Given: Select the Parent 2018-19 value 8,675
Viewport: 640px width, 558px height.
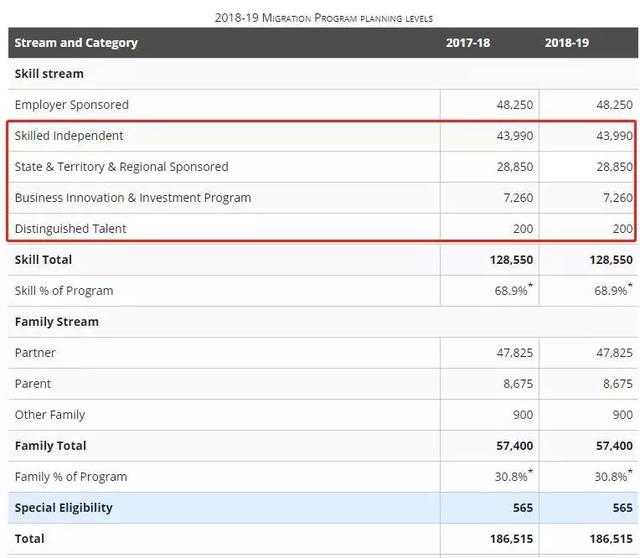Looking at the screenshot, I should click(613, 384).
